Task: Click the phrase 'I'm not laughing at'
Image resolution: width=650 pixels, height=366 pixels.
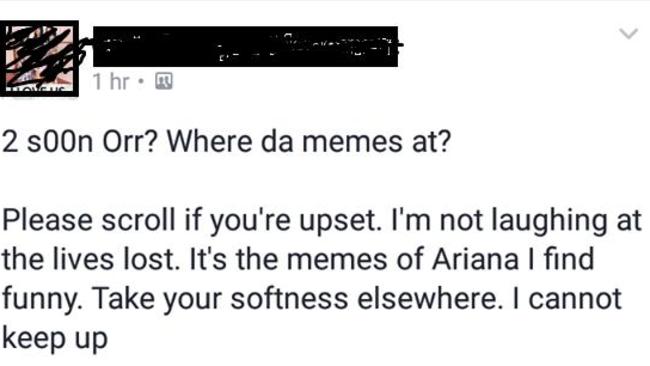Action: click(517, 221)
